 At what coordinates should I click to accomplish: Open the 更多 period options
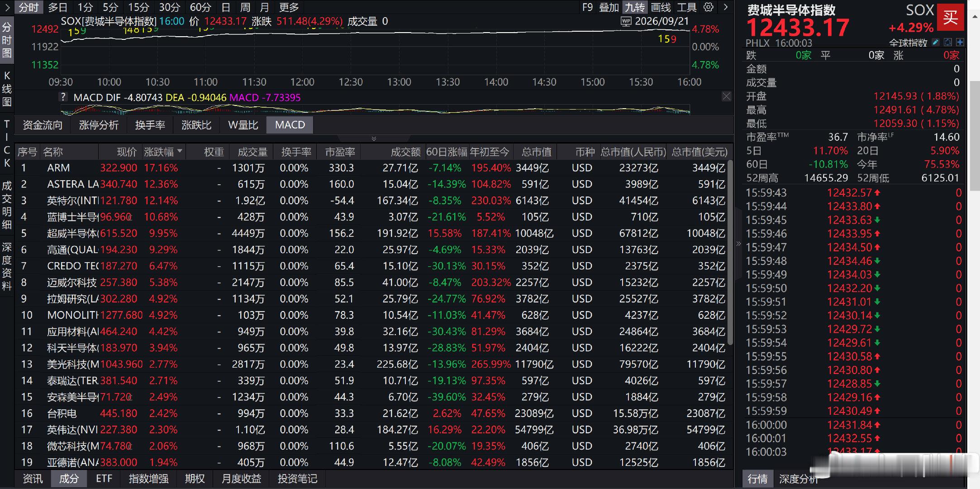289,7
